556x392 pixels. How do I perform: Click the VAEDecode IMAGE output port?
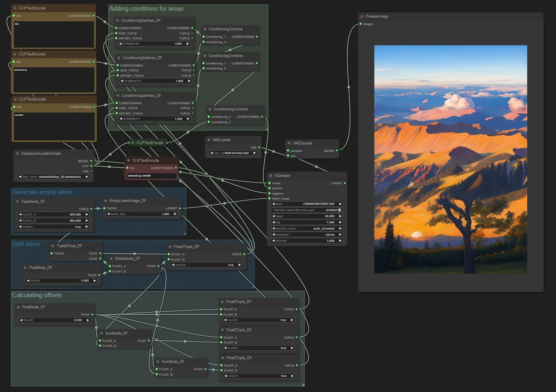[x=337, y=151]
